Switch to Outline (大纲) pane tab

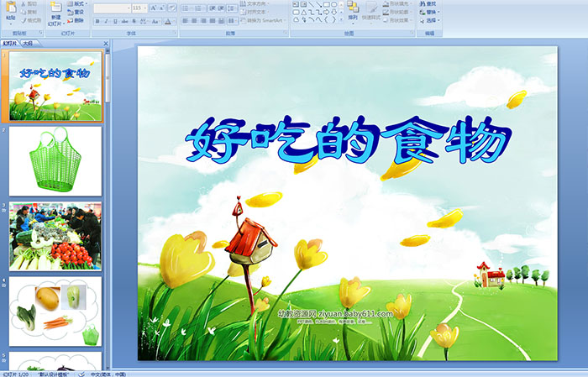pyautogui.click(x=28, y=44)
